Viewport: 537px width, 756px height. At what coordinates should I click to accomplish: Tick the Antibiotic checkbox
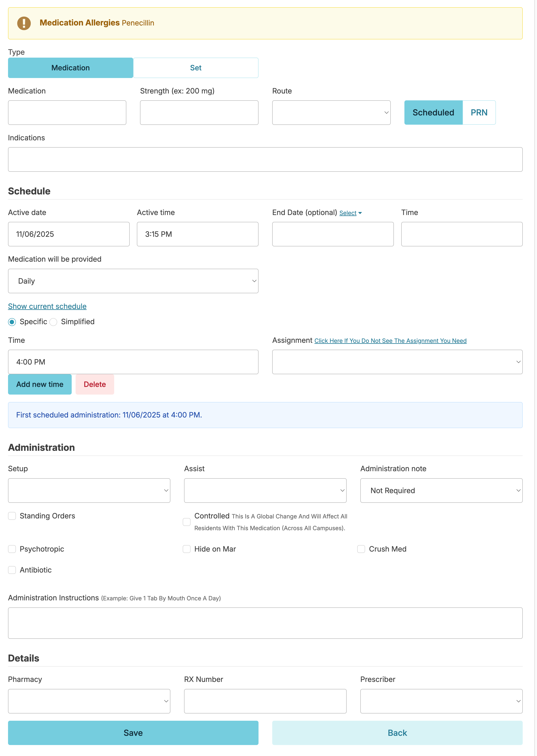12,570
